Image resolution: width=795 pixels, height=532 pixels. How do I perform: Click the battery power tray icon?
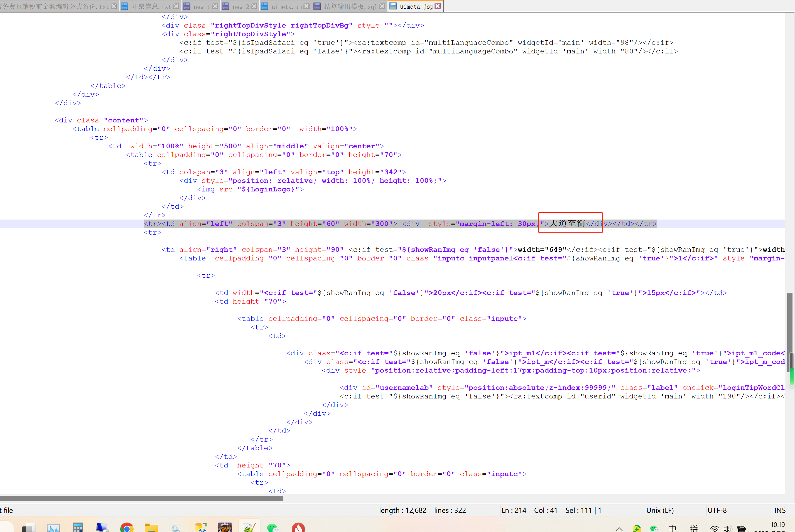point(741,529)
